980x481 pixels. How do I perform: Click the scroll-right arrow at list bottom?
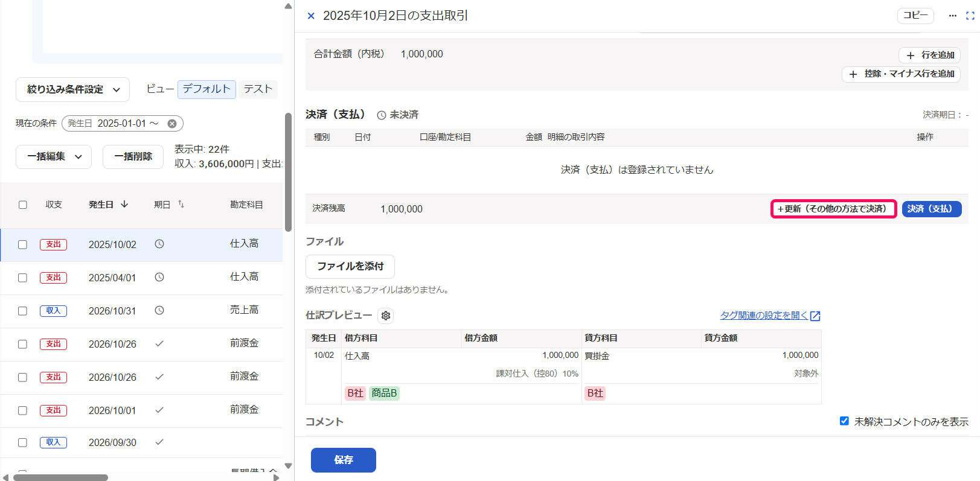point(276,477)
